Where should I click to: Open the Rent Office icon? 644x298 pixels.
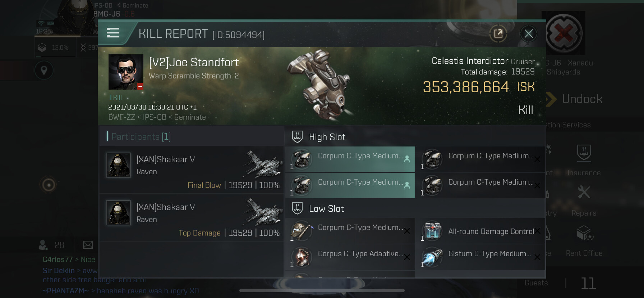(x=584, y=233)
